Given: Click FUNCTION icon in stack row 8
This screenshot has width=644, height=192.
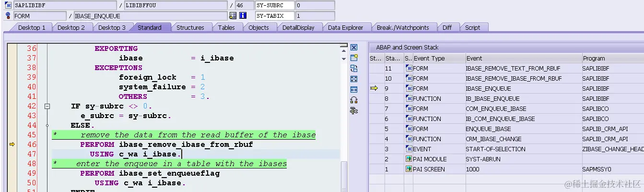Looking at the screenshot, I should [x=409, y=98].
